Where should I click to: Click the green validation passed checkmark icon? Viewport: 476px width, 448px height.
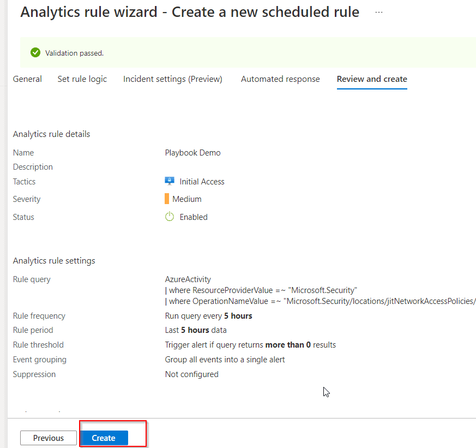pos(35,53)
